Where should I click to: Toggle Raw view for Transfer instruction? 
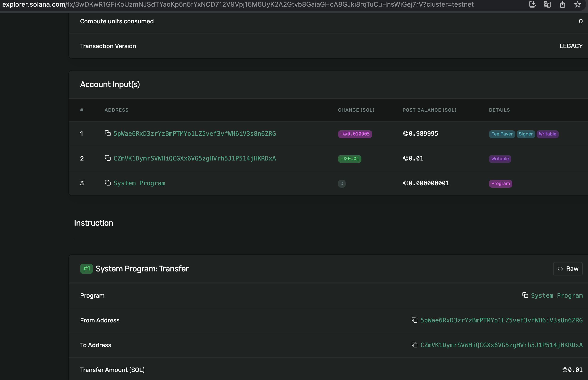coord(567,268)
